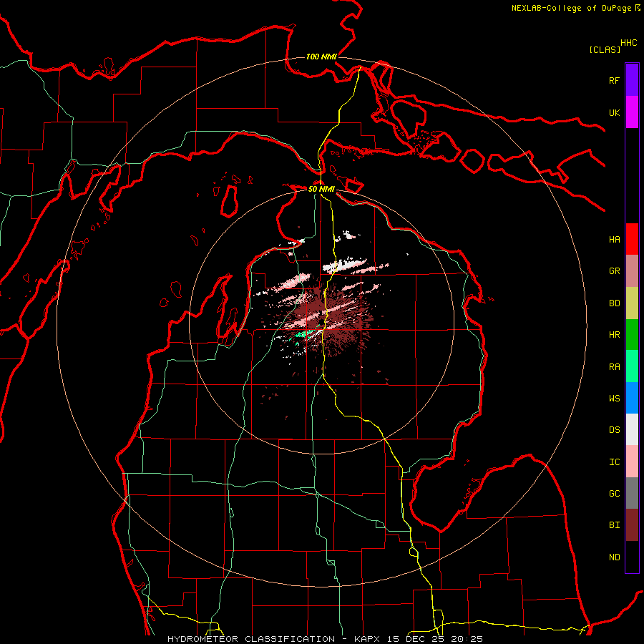644x644 pixels.
Task: Click the ND legend label
Action: pos(614,557)
